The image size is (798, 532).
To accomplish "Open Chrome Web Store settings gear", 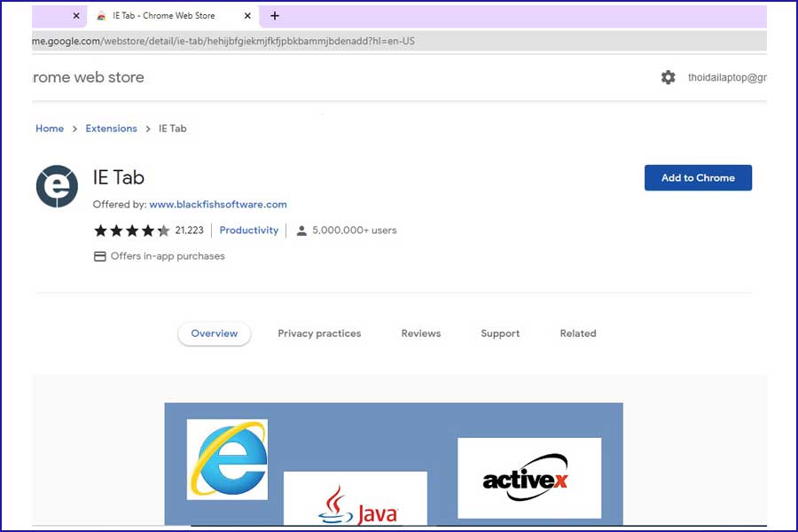I will (668, 77).
